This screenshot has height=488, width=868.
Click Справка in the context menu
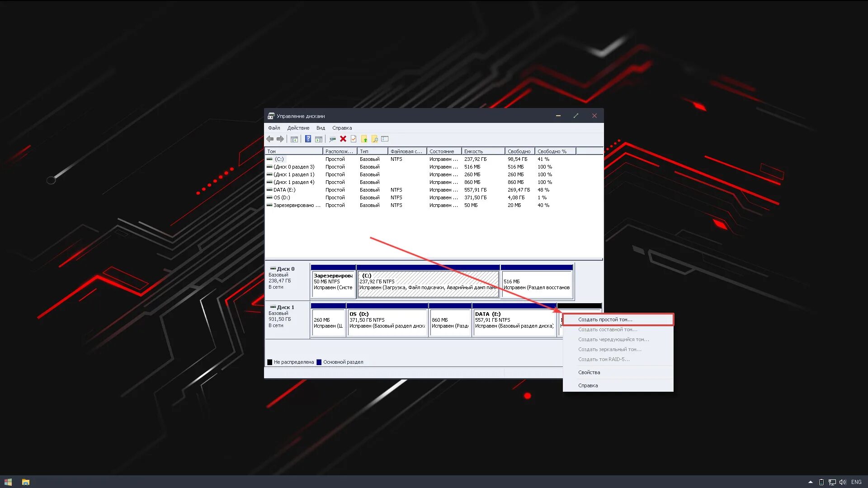tap(588, 385)
